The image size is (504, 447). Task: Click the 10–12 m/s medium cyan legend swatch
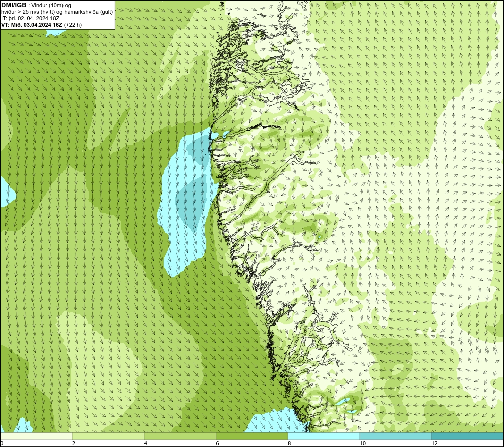click(396, 436)
